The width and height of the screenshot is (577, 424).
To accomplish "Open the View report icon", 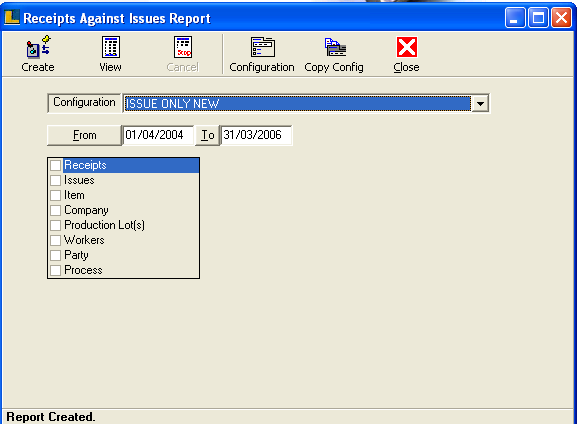I will pos(110,47).
